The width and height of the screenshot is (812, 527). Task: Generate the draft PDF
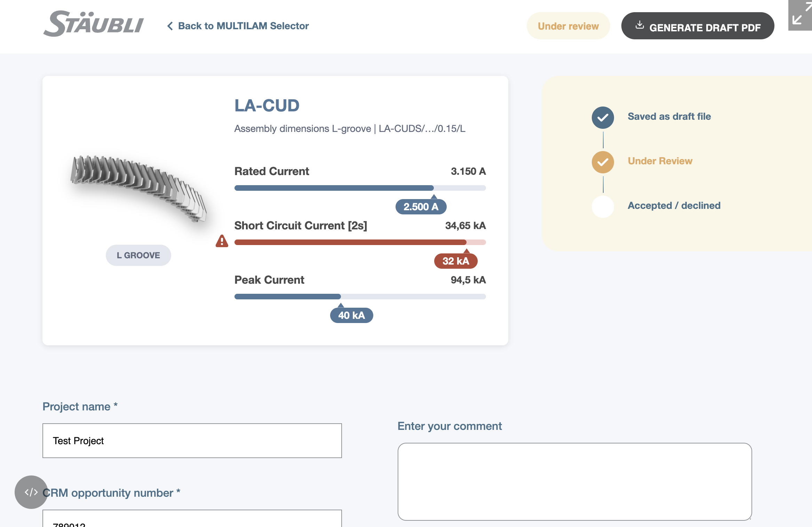(698, 26)
